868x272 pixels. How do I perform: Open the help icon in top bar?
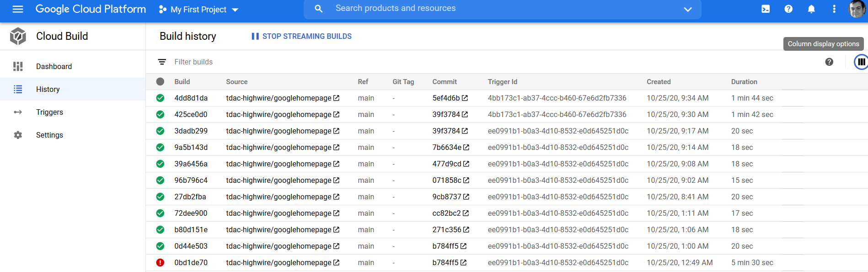(x=788, y=9)
